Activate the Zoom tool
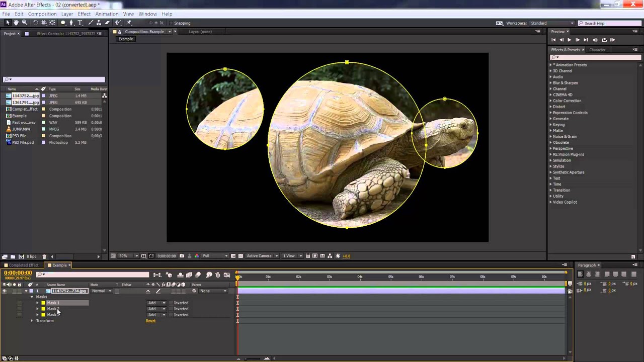The image size is (644, 362). click(24, 23)
